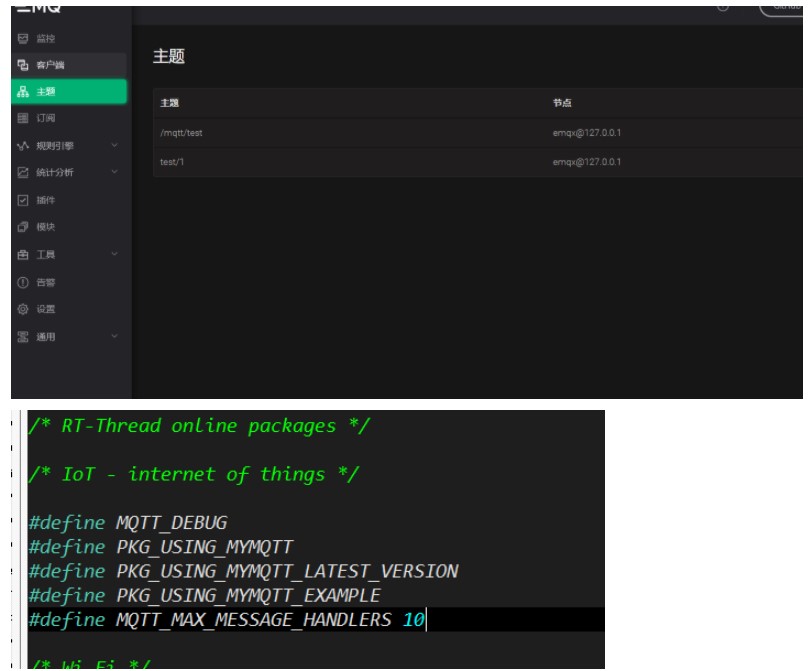808x671 pixels.
Task: Click the 客户端 clients icon
Action: tap(23, 65)
